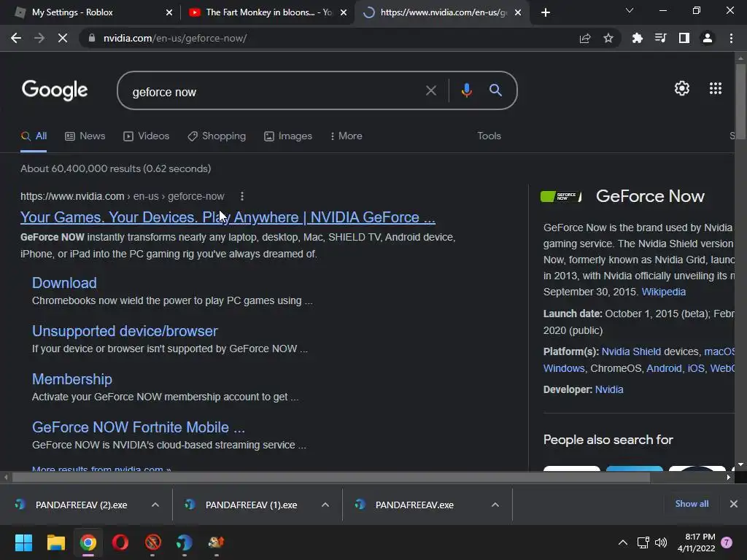Select the Videos search tab
Image resolution: width=747 pixels, height=560 pixels.
pyautogui.click(x=146, y=136)
